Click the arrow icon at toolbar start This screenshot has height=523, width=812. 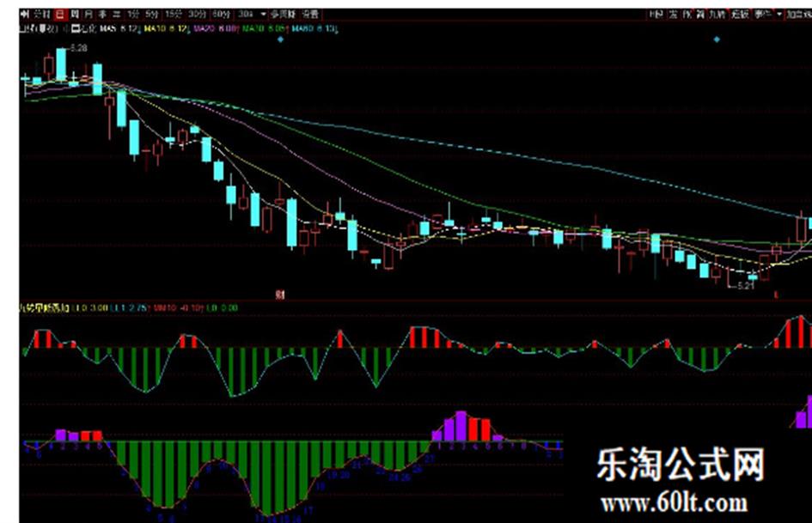click(24, 15)
